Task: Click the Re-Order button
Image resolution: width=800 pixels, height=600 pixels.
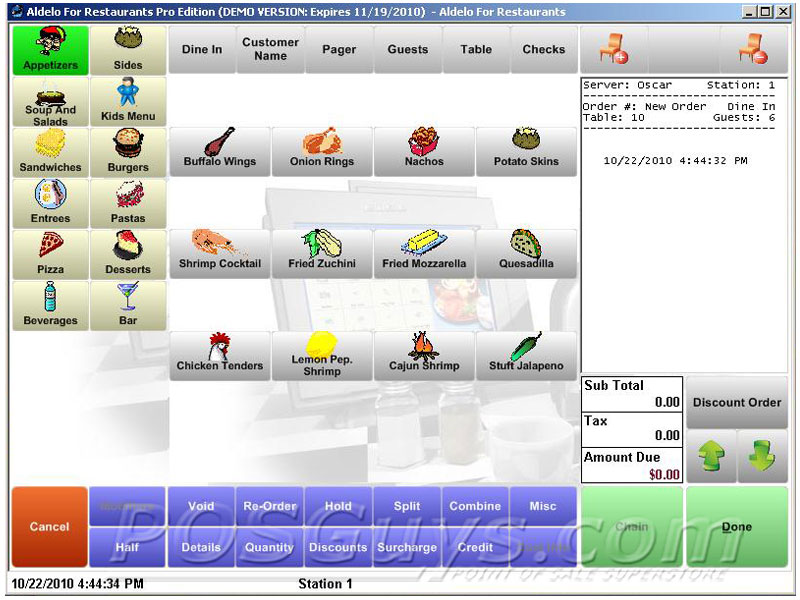Action: tap(270, 506)
